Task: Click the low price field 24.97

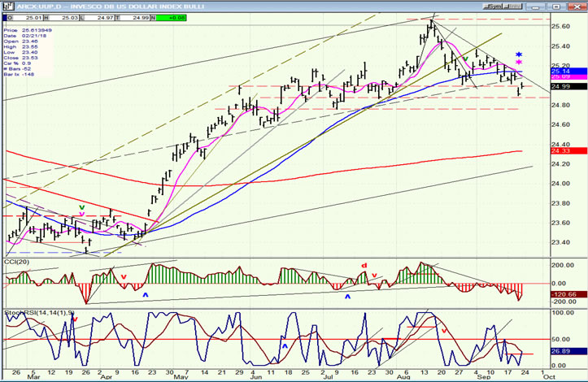Action: [98, 18]
